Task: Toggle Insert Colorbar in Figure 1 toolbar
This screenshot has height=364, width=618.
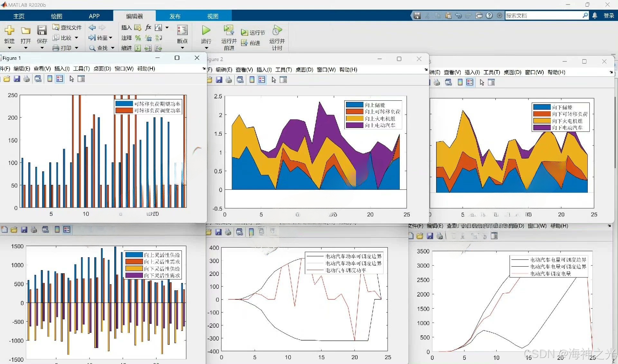Action: [50, 79]
